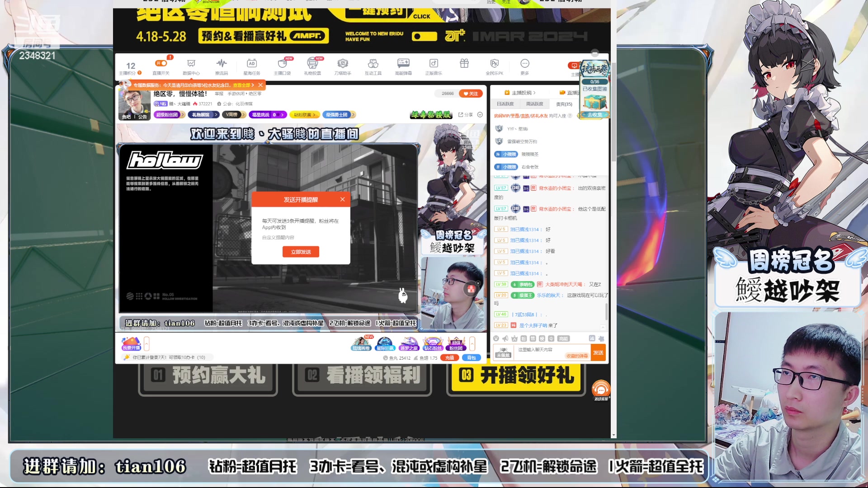This screenshot has height=488, width=868.
Task: Open 粉丝团 gift icon
Action: click(456, 344)
